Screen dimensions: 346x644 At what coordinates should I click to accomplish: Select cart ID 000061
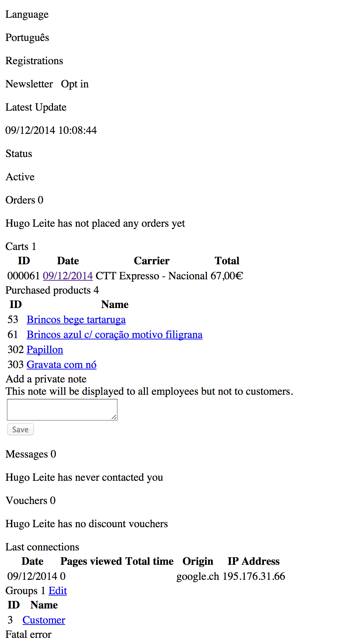[x=24, y=276]
